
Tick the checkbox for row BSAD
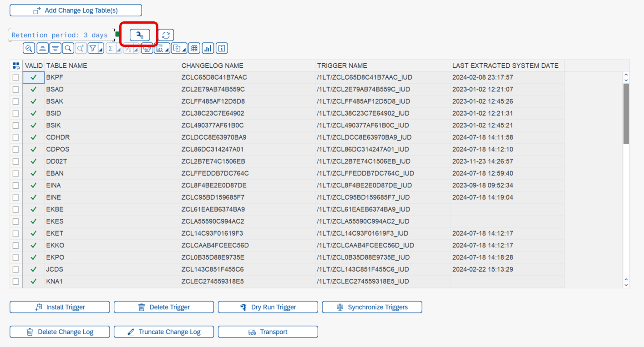pyautogui.click(x=16, y=89)
